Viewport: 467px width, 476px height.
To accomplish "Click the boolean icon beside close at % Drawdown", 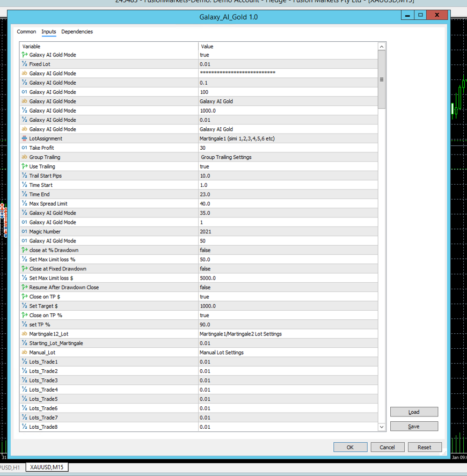I will point(25,250).
